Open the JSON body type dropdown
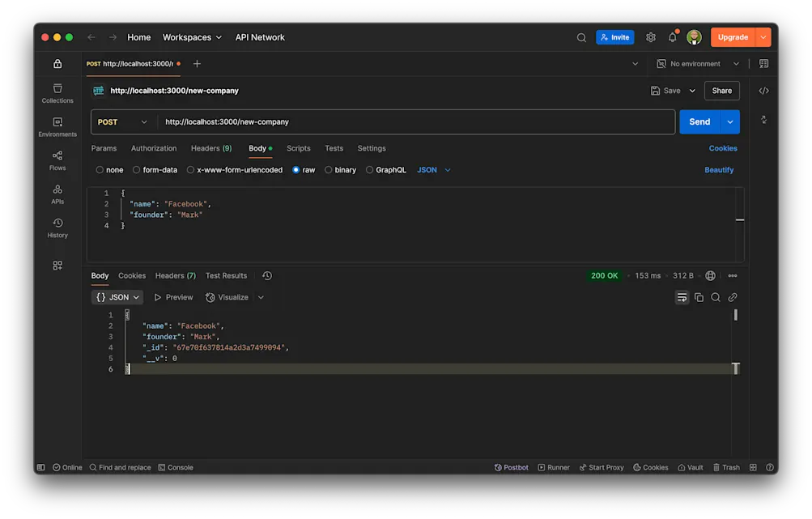 [434, 170]
